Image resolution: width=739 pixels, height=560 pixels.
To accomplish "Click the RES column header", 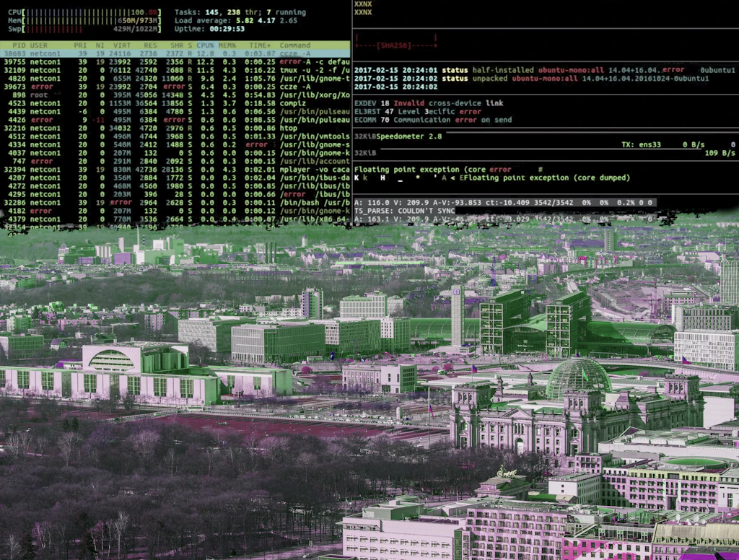I will [x=150, y=45].
